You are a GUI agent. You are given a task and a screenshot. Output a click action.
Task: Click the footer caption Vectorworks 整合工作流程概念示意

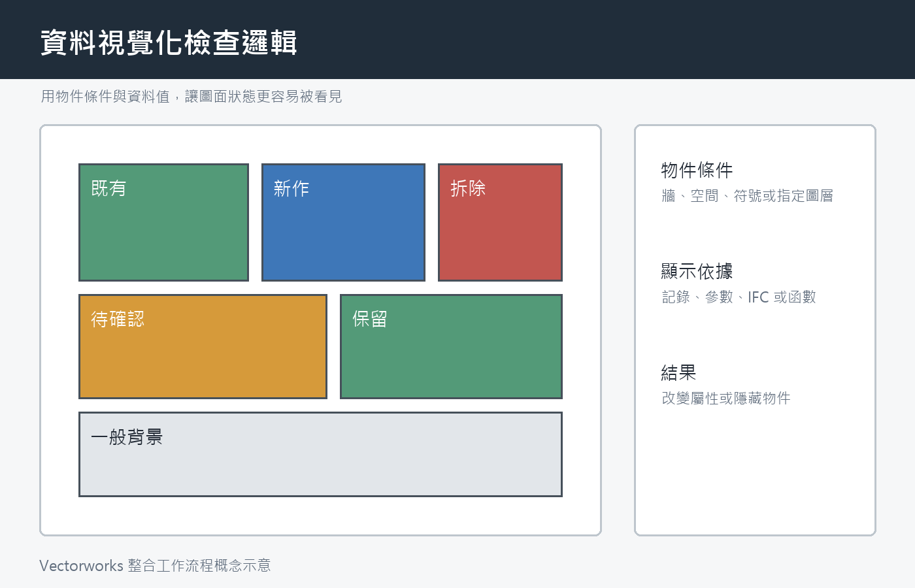pos(155,566)
